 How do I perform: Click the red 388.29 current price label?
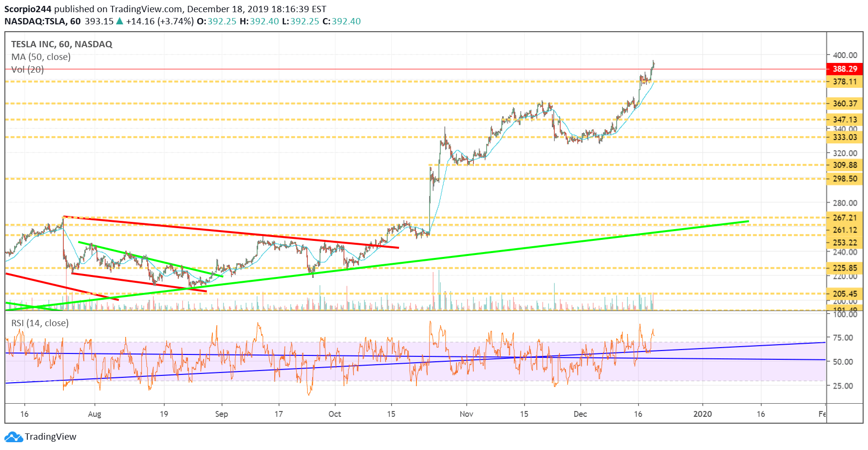[x=845, y=69]
